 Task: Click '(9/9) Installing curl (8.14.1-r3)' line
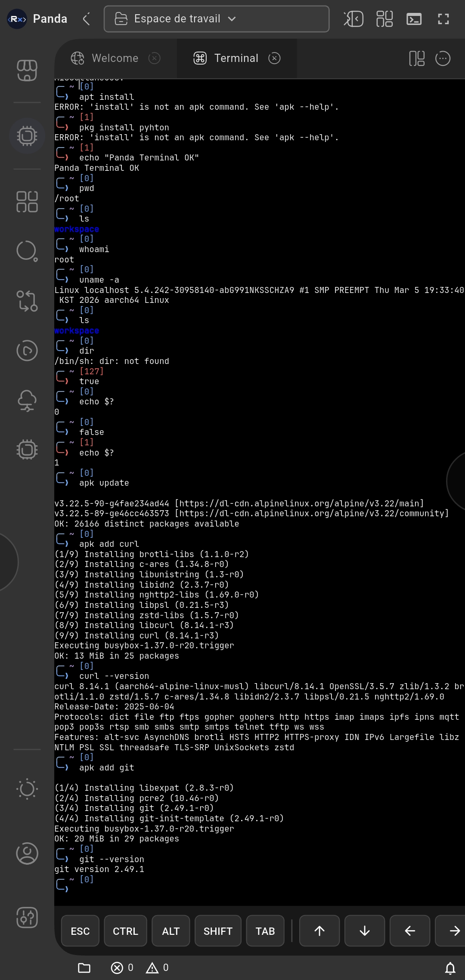[137, 636]
